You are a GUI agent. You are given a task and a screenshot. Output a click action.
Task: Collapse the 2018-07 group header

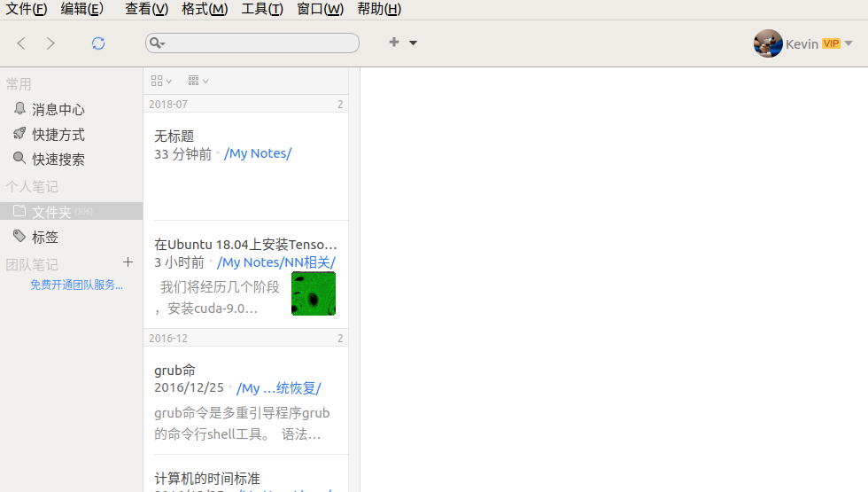[x=246, y=104]
